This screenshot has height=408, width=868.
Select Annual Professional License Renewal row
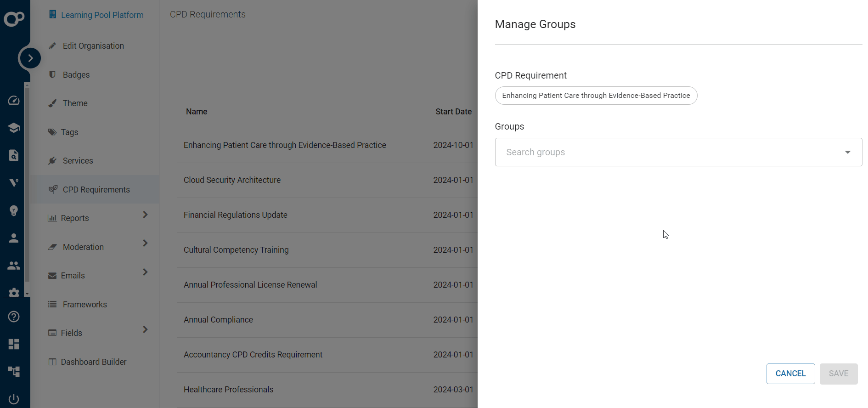point(327,285)
